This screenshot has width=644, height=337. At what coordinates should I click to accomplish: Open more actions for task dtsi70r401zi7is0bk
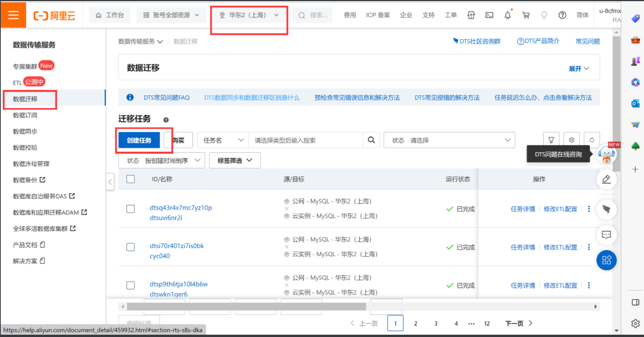[589, 247]
